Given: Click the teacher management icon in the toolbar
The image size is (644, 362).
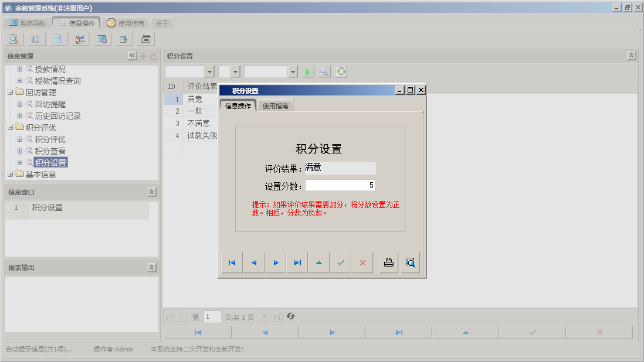Looking at the screenshot, I should pyautogui.click(x=80, y=39).
